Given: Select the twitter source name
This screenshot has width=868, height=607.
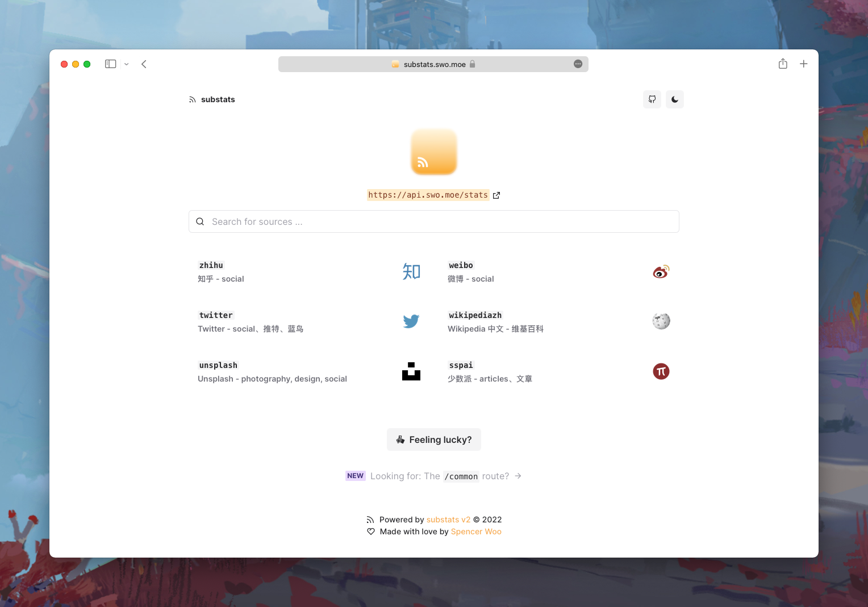Looking at the screenshot, I should (x=216, y=315).
